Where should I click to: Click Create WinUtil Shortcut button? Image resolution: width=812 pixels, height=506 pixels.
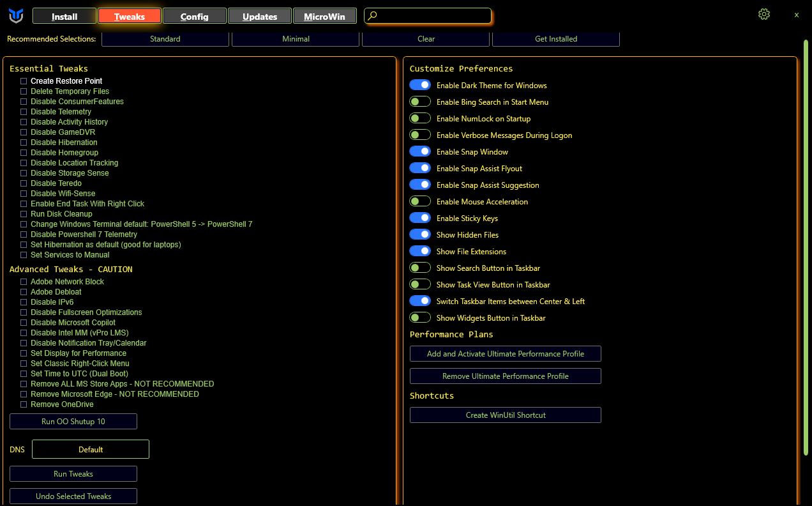coord(506,415)
